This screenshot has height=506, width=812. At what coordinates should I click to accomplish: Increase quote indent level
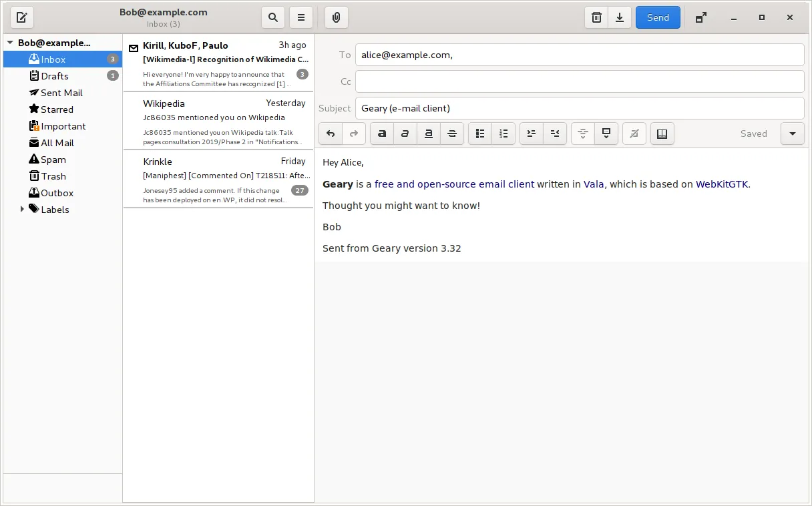click(532, 134)
